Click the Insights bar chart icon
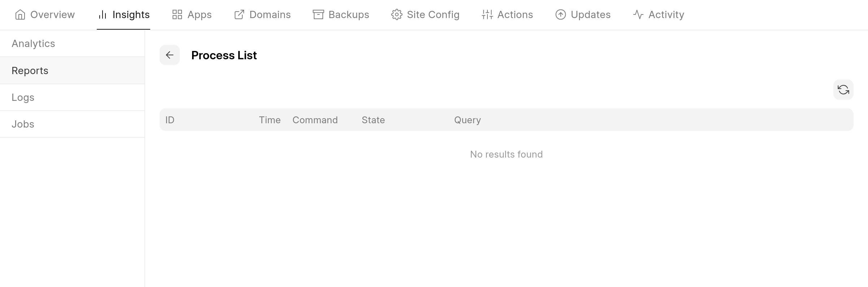The width and height of the screenshot is (868, 287). click(103, 15)
